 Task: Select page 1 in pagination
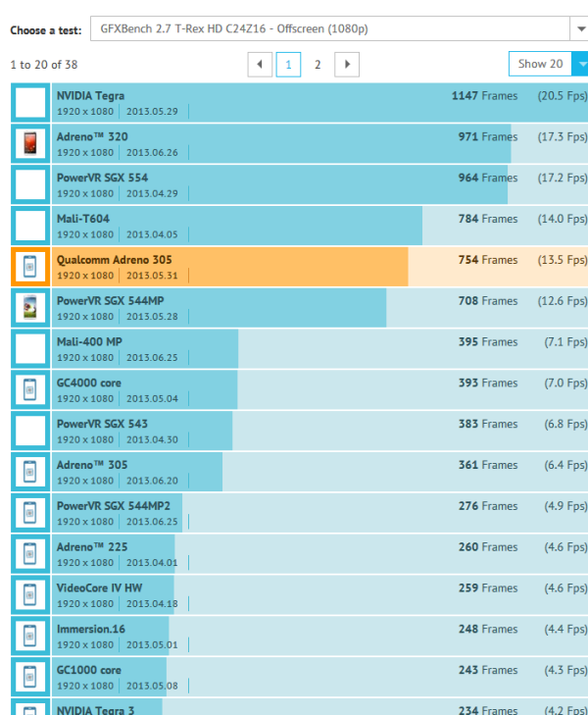click(x=288, y=65)
